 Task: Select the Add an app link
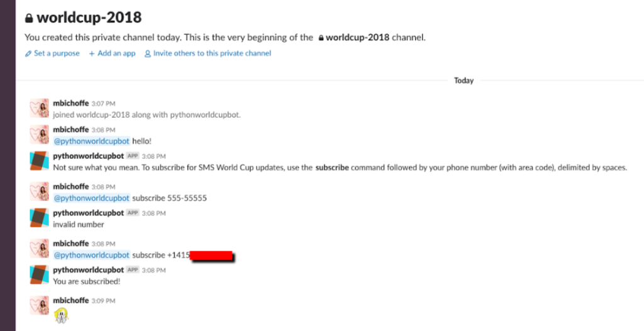(116, 53)
